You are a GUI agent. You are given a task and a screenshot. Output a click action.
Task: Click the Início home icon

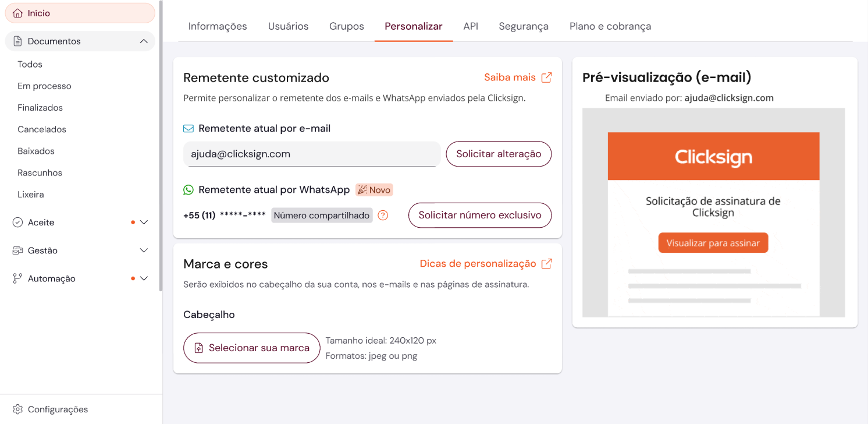tap(18, 13)
